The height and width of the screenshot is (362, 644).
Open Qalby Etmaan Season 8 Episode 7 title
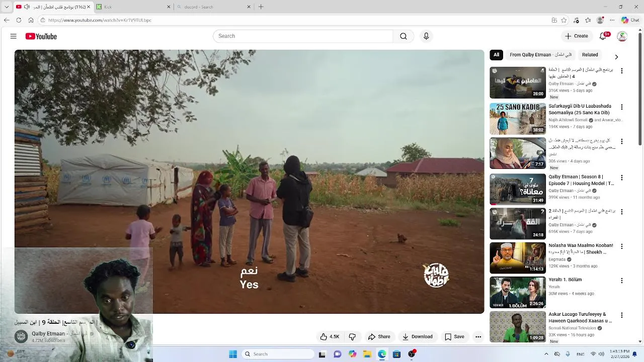[581, 180]
